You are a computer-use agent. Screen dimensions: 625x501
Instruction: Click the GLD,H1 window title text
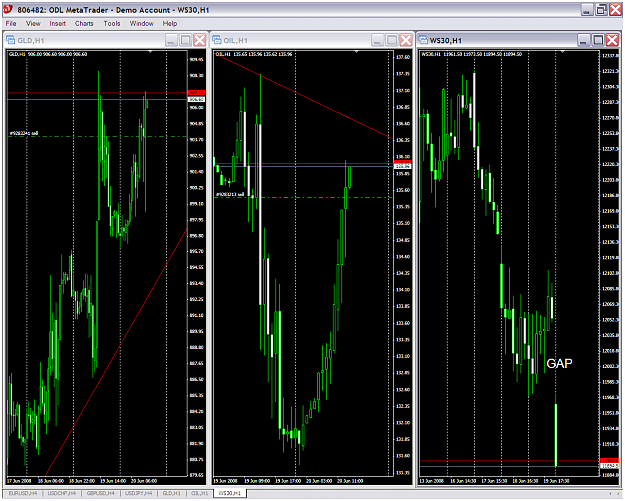(x=31, y=40)
